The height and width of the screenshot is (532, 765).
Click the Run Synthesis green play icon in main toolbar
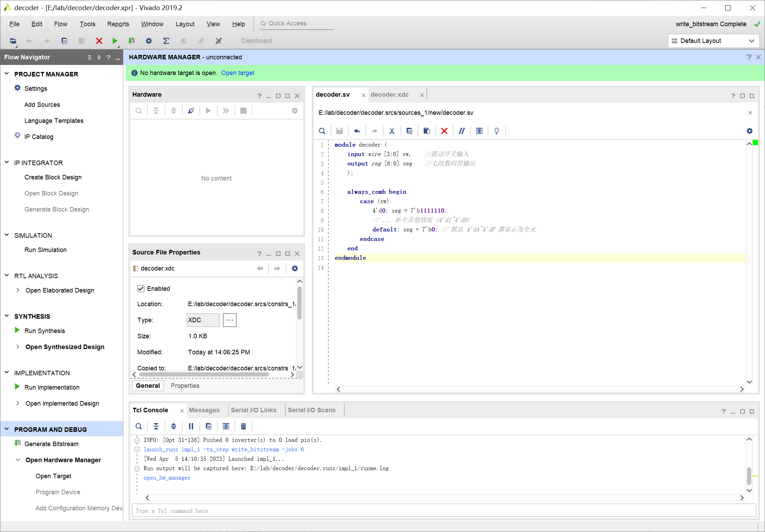pos(115,41)
